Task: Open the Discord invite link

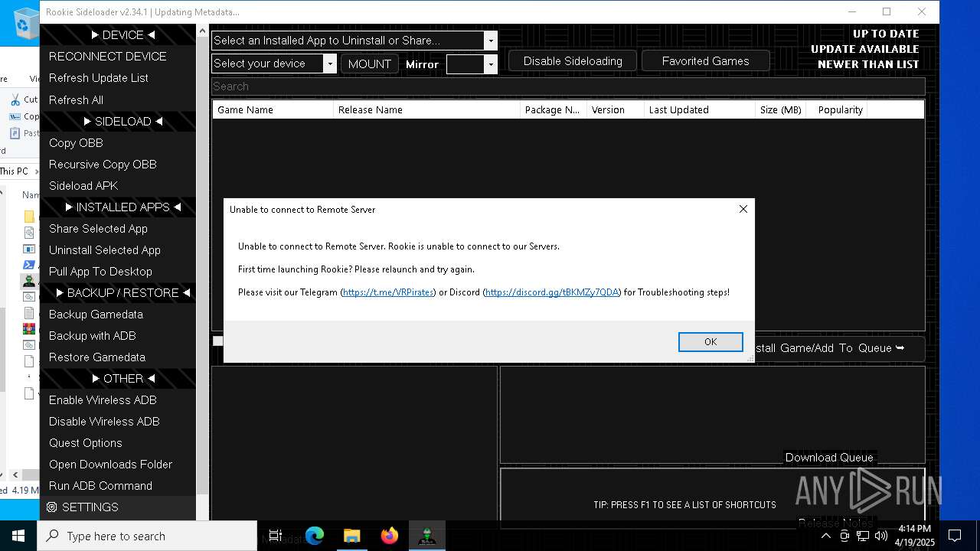Action: [552, 292]
